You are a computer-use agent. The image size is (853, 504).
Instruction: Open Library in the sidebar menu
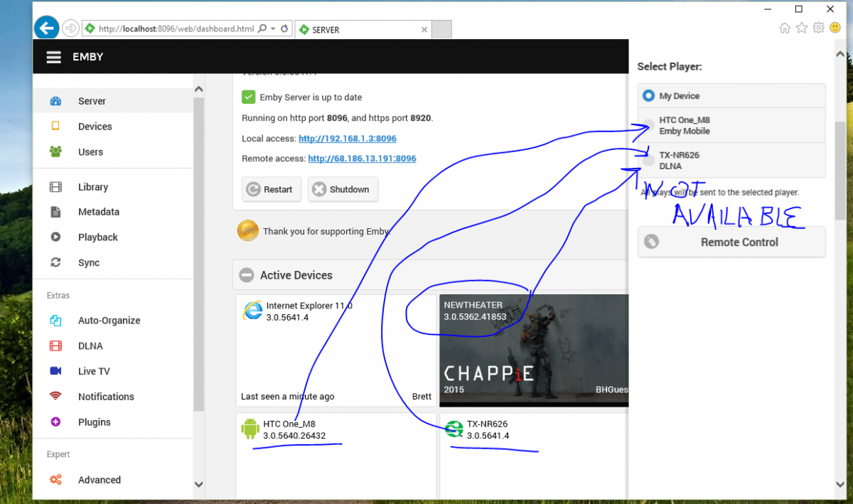point(93,187)
